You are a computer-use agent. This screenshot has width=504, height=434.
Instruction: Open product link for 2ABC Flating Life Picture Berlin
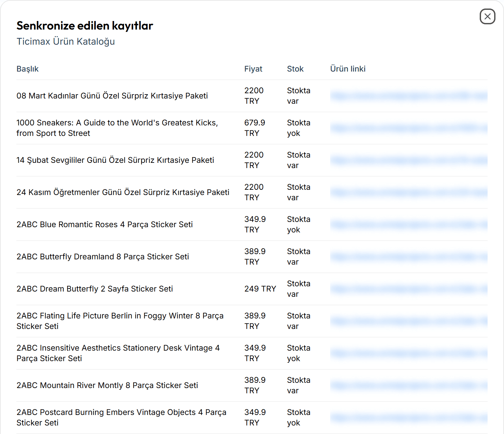pos(409,321)
